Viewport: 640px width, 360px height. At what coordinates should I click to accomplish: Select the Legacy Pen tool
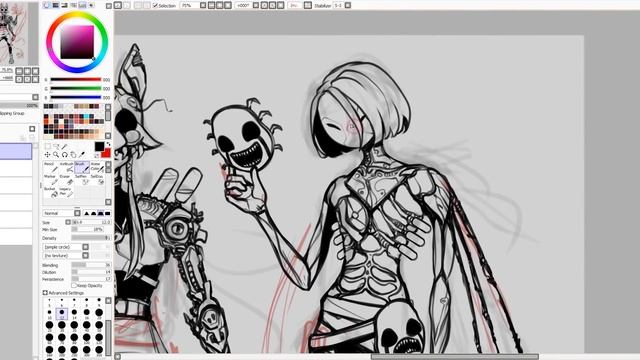[x=66, y=192]
